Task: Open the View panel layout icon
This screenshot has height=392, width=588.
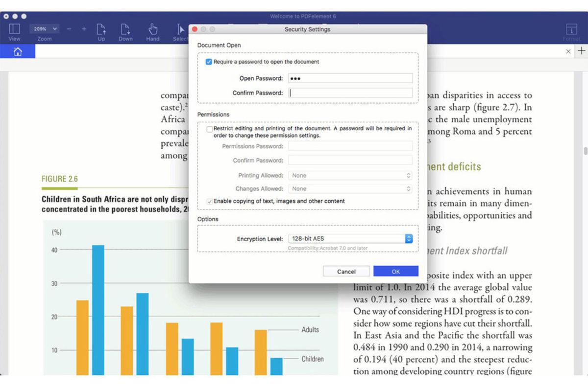Action: [14, 29]
